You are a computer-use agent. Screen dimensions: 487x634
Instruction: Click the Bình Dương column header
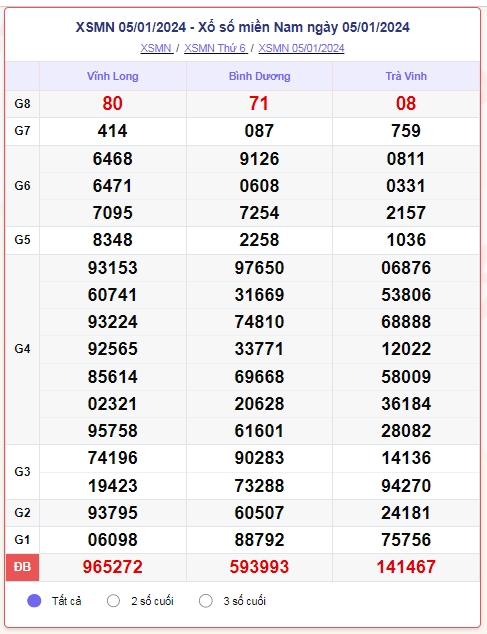coord(259,76)
